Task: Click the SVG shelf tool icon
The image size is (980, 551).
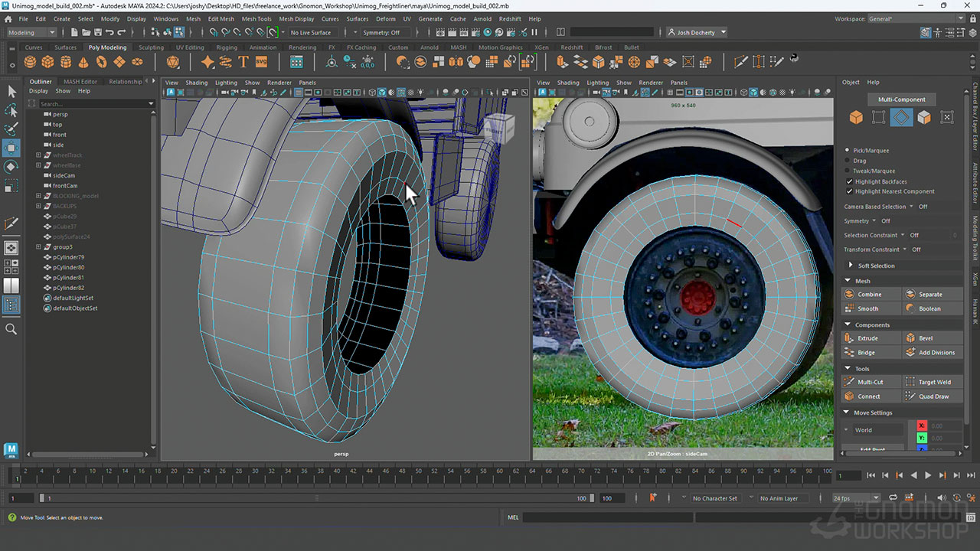Action: 262,62
